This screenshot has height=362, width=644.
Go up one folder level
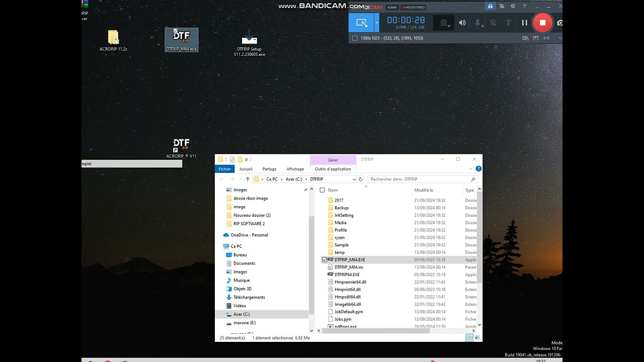tap(248, 179)
